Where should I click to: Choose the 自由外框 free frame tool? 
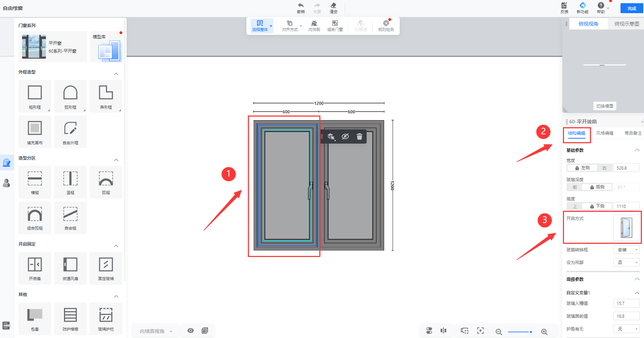click(x=70, y=132)
